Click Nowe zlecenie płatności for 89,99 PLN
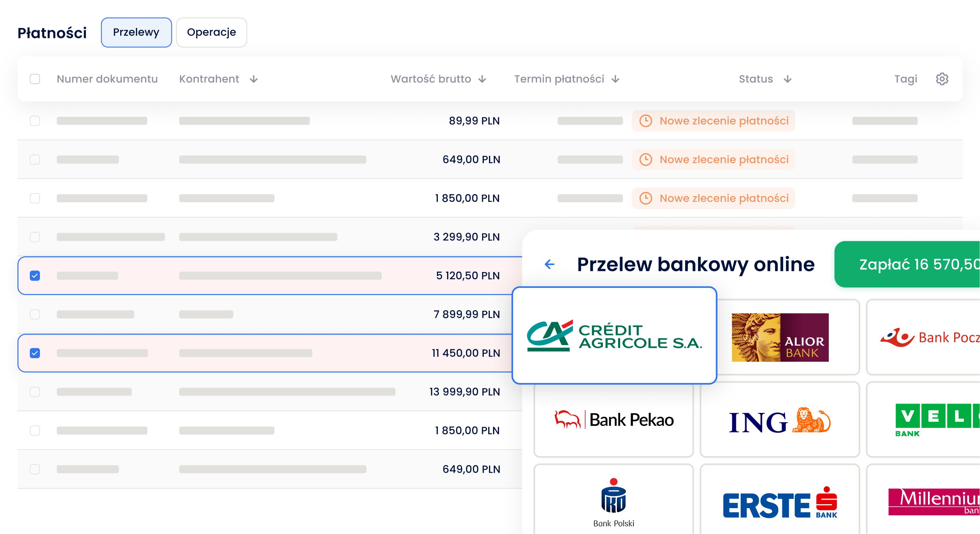 (x=713, y=121)
